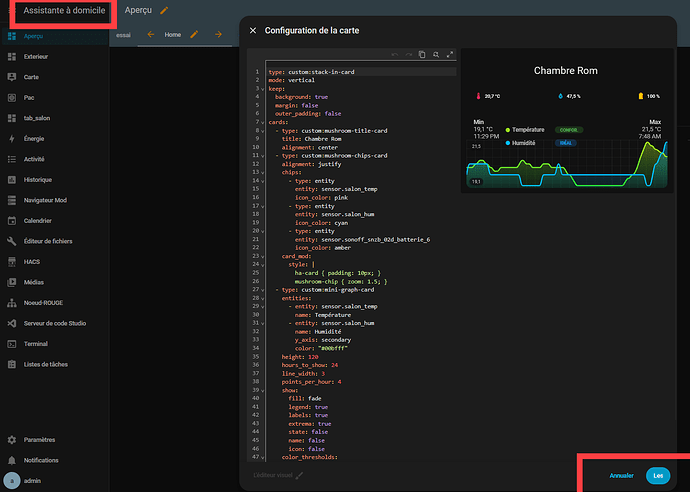Switch to the visual editor link
The width and height of the screenshot is (690, 492).
pos(275,476)
